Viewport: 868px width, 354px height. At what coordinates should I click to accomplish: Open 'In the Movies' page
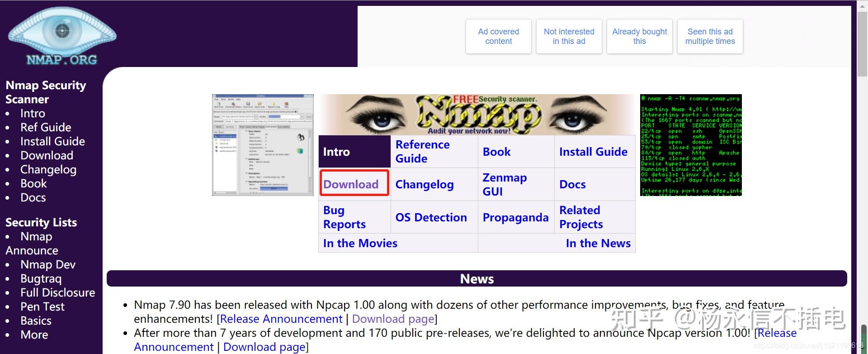(x=360, y=243)
